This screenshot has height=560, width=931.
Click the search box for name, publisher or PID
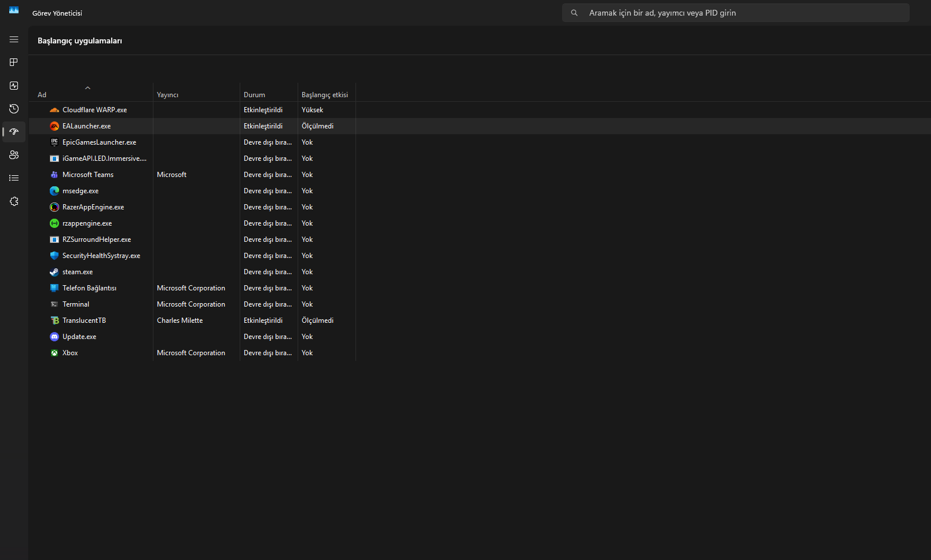click(x=736, y=13)
